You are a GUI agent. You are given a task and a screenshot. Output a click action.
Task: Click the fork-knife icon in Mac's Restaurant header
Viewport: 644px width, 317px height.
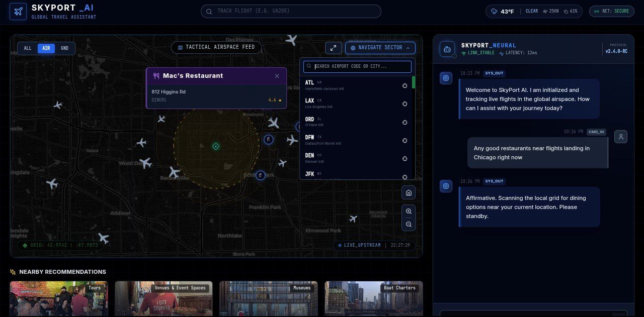click(x=156, y=76)
